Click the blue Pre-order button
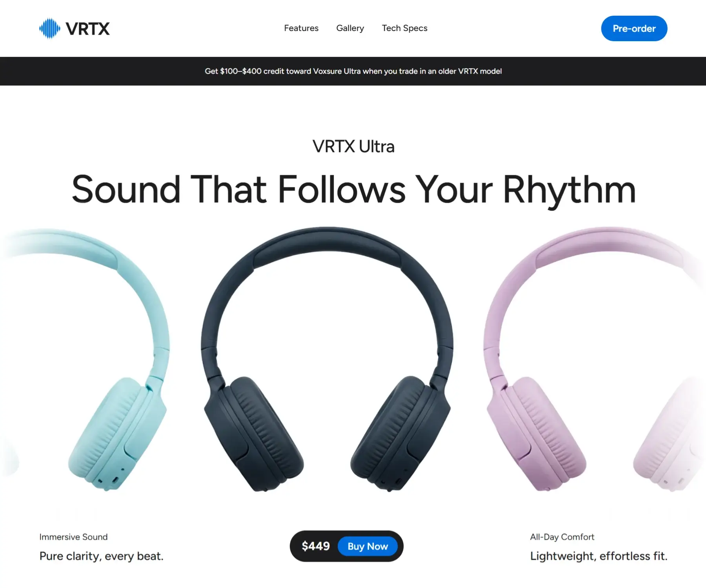706x588 pixels. [634, 29]
